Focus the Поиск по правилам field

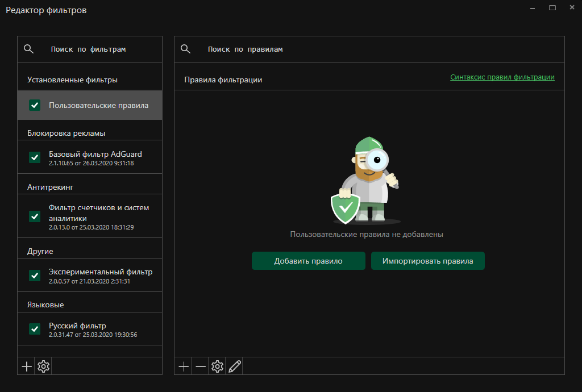click(x=369, y=49)
